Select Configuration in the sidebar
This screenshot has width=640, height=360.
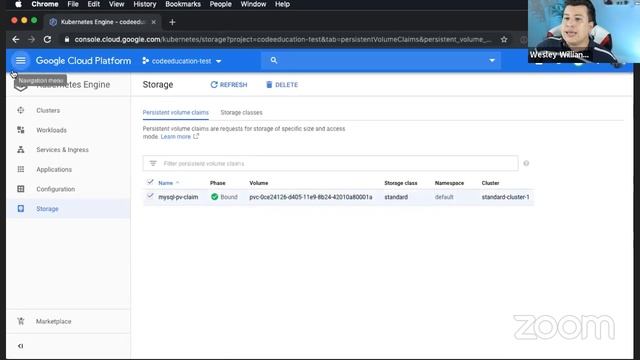[56, 189]
